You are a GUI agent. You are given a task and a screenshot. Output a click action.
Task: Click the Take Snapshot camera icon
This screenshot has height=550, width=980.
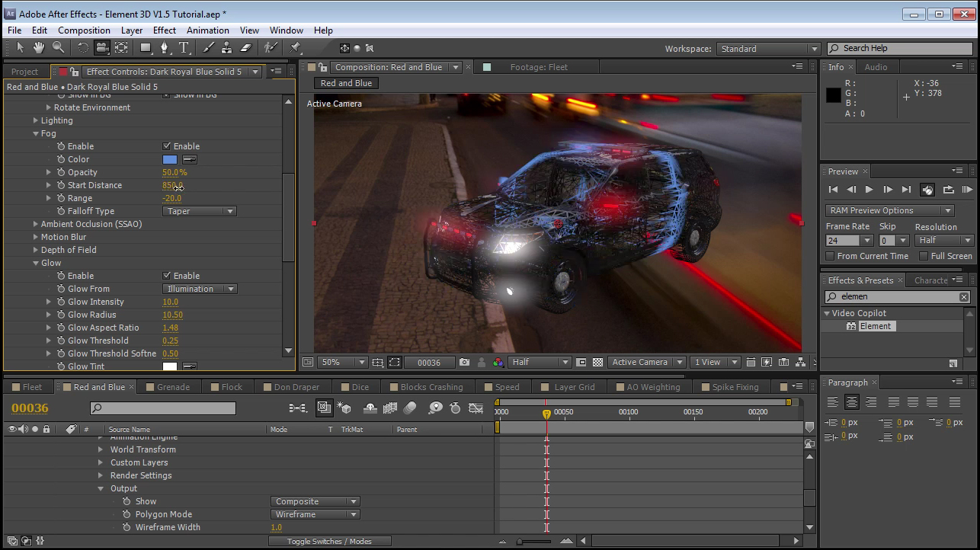[x=464, y=363]
